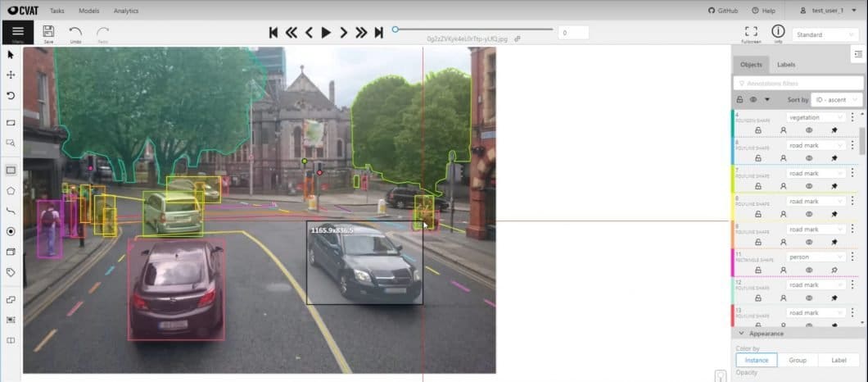Select the move image tool
Image resolution: width=868 pixels, height=382 pixels.
(x=11, y=75)
